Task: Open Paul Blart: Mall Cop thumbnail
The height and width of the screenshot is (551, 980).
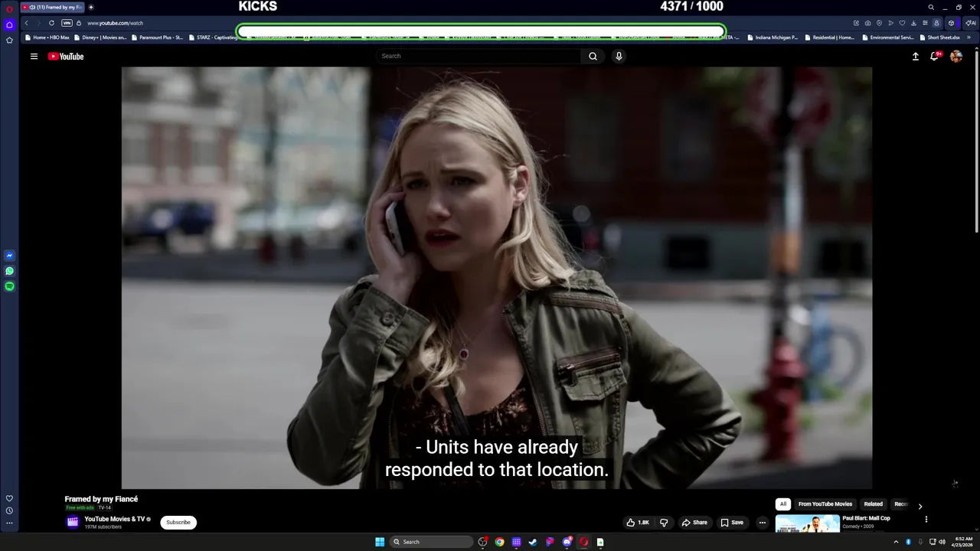Action: 807,523
